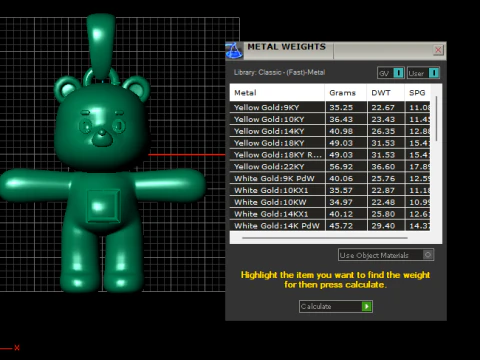Click the horizontal scrollbar under metals table
Screen dimensions: 480x360
tap(325, 238)
